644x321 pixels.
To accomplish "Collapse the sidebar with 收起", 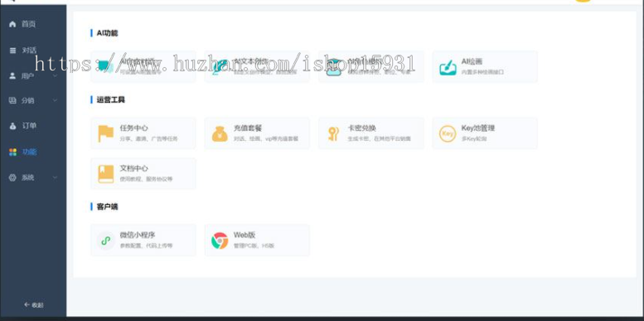I will 34,304.
